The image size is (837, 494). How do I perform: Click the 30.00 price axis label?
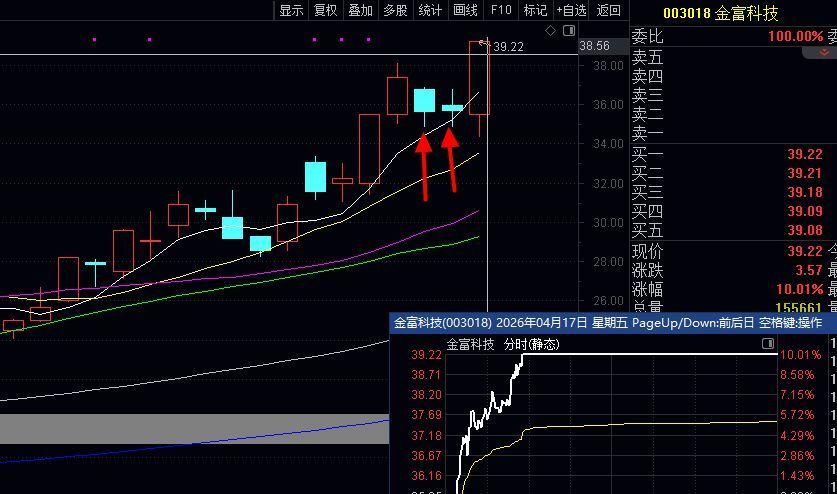pyautogui.click(x=609, y=223)
